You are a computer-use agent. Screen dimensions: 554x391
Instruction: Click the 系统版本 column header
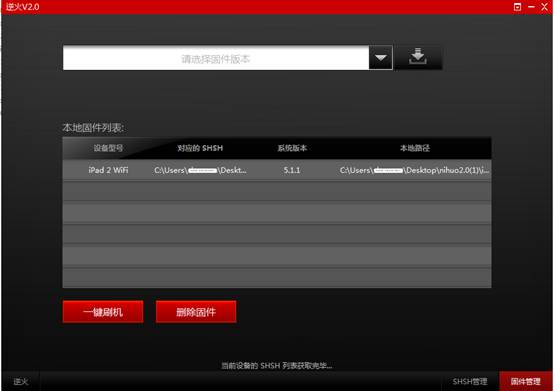pyautogui.click(x=292, y=148)
